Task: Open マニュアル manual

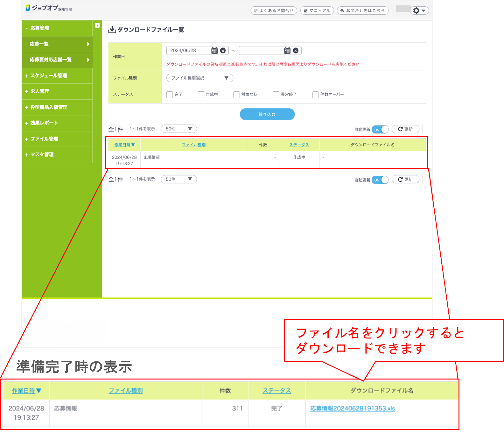Action: 317,11
